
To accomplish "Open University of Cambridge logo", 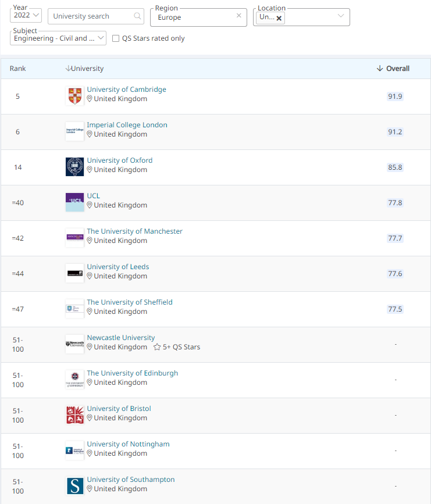I will tap(74, 96).
